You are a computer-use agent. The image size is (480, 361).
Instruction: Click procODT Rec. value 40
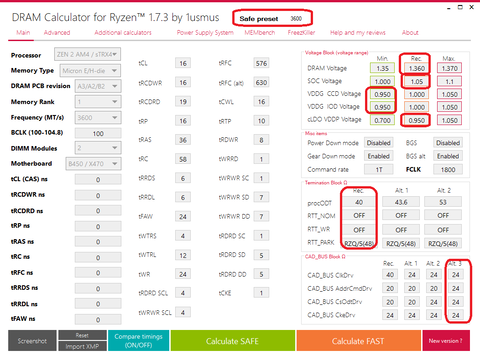359,202
